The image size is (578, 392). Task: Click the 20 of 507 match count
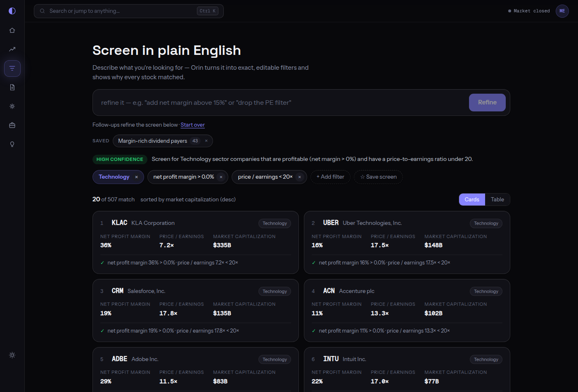pyautogui.click(x=114, y=199)
